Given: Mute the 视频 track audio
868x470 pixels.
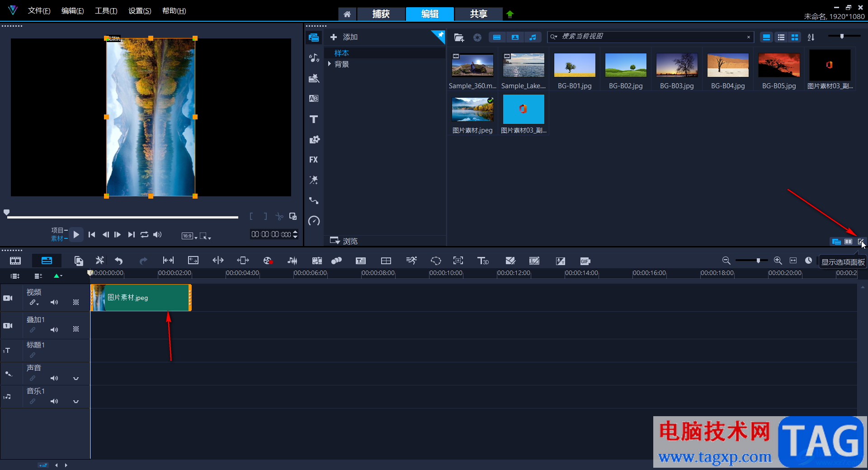Looking at the screenshot, I should [x=54, y=302].
